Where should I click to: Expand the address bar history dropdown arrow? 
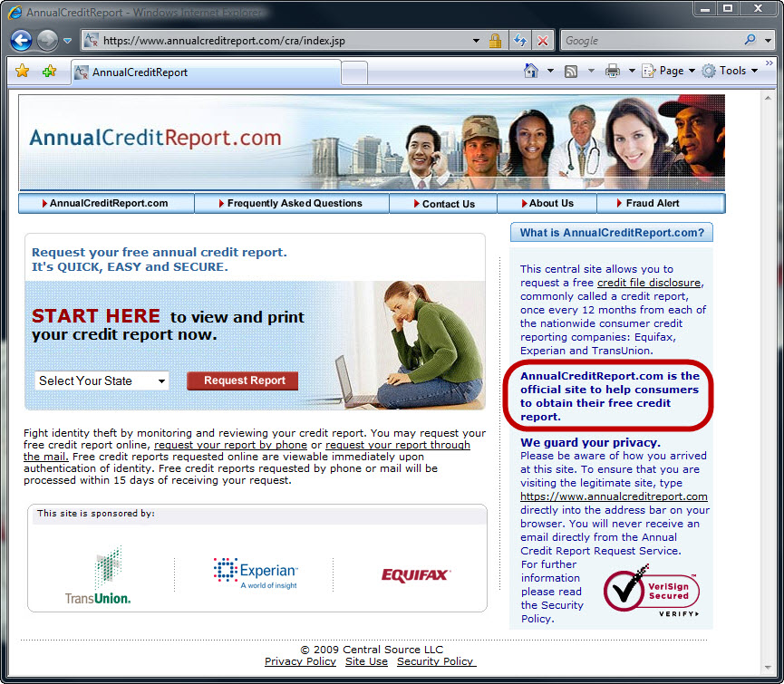click(476, 41)
